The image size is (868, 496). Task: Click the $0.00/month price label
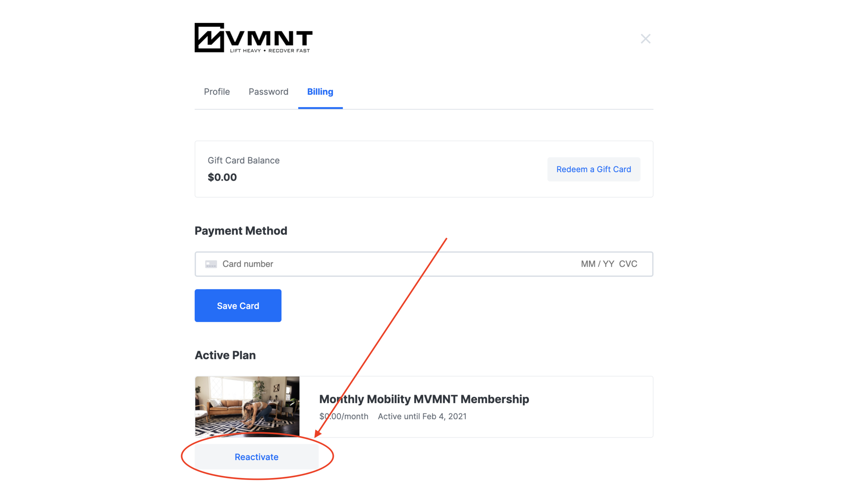click(x=344, y=416)
